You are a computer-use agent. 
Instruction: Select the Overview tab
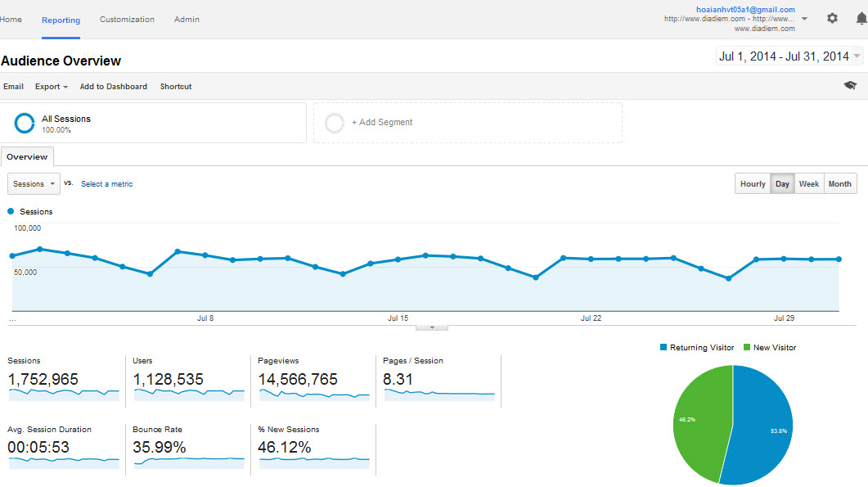tap(27, 156)
